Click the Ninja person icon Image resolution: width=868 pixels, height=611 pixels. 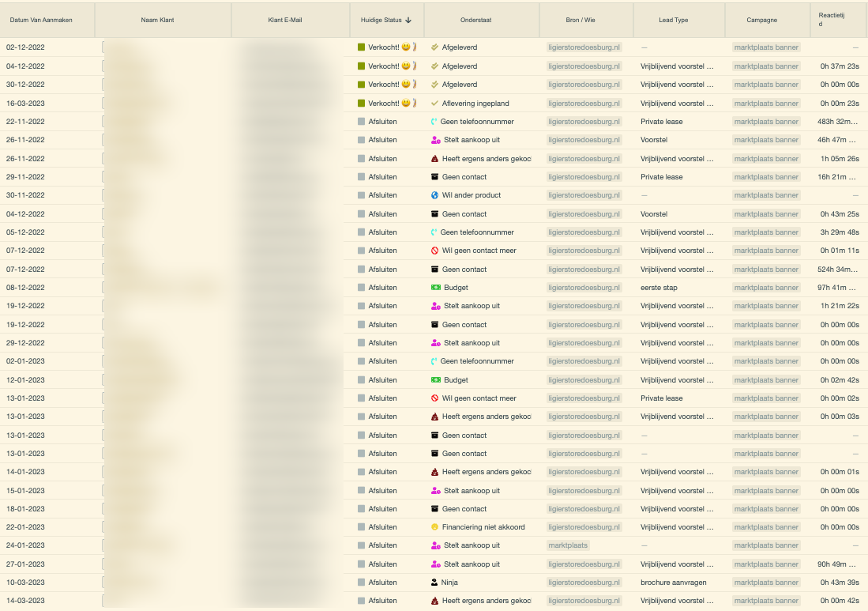(434, 583)
